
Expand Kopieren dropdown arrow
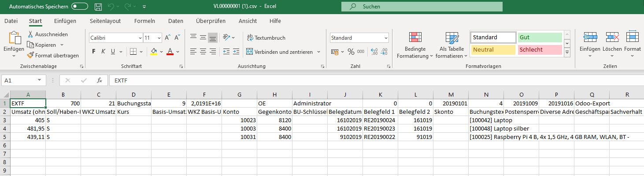click(x=62, y=45)
